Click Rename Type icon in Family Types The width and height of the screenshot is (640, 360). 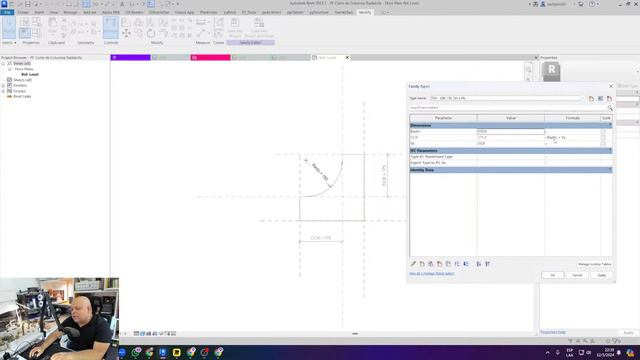(x=600, y=98)
